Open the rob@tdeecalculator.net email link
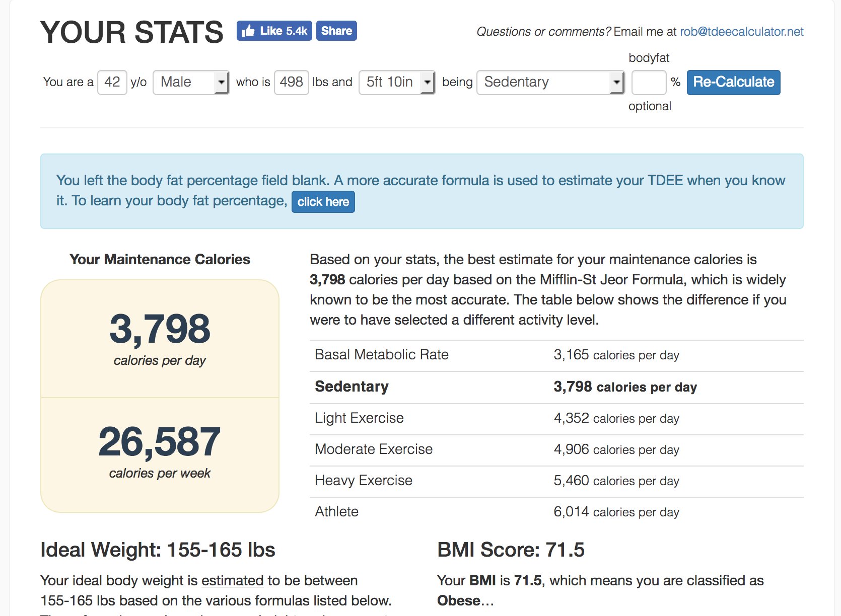 click(x=741, y=32)
